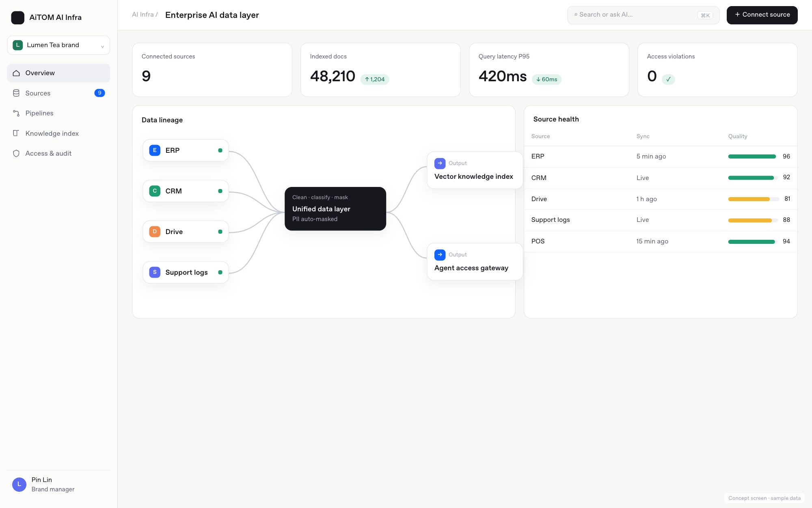Click the CRM quality bar at 92
Screen dimensions: 812x508
[753, 178]
